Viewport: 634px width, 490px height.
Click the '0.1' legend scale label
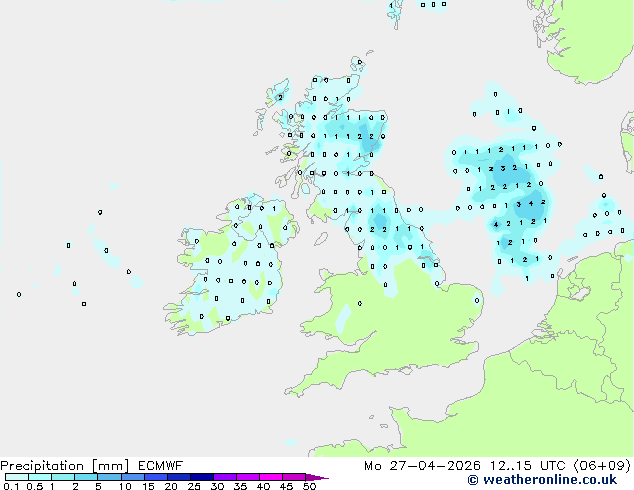pos(11,486)
